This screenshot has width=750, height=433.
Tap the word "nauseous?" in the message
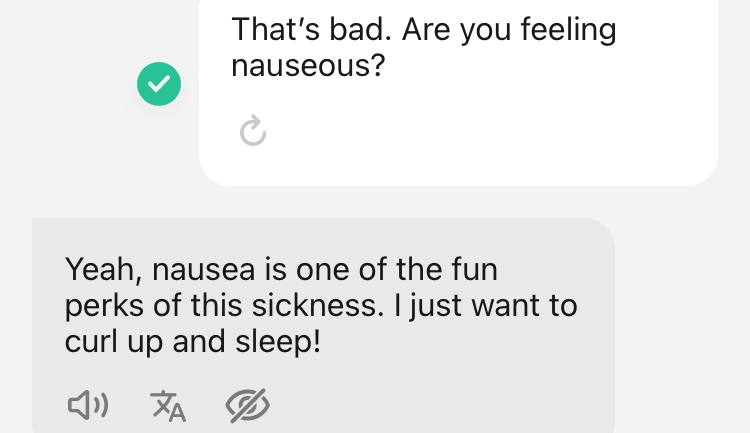(309, 67)
